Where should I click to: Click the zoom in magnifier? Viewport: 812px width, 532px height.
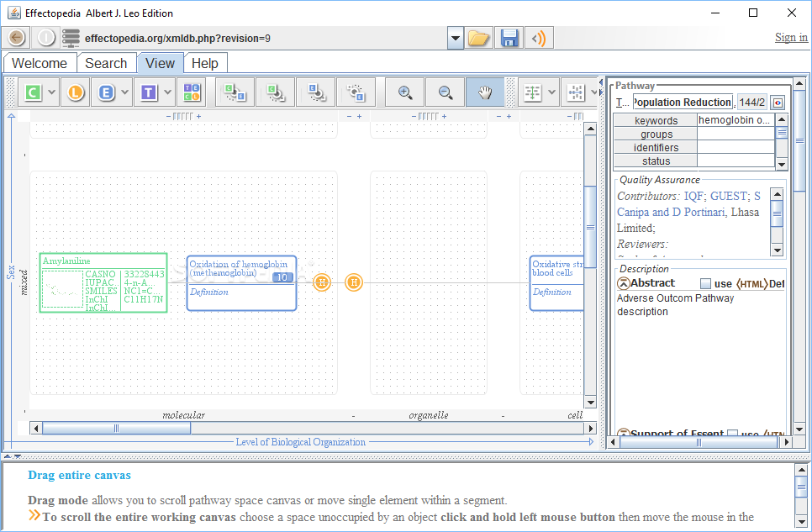(405, 92)
